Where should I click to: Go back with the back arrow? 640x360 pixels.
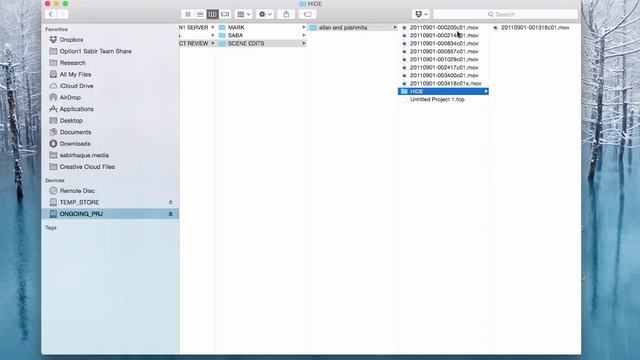pyautogui.click(x=51, y=14)
